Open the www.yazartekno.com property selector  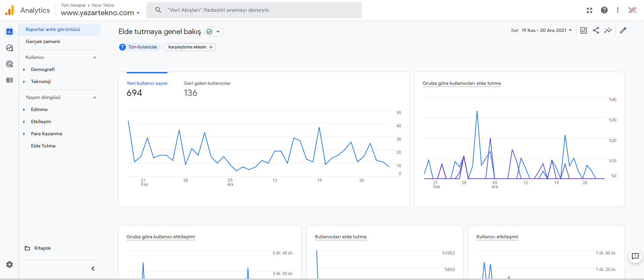100,13
